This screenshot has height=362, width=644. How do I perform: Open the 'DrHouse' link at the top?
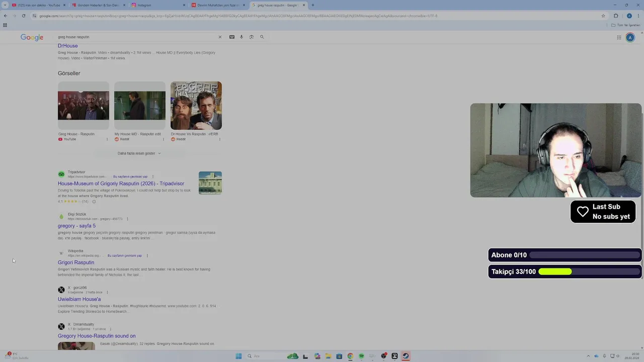click(x=67, y=46)
